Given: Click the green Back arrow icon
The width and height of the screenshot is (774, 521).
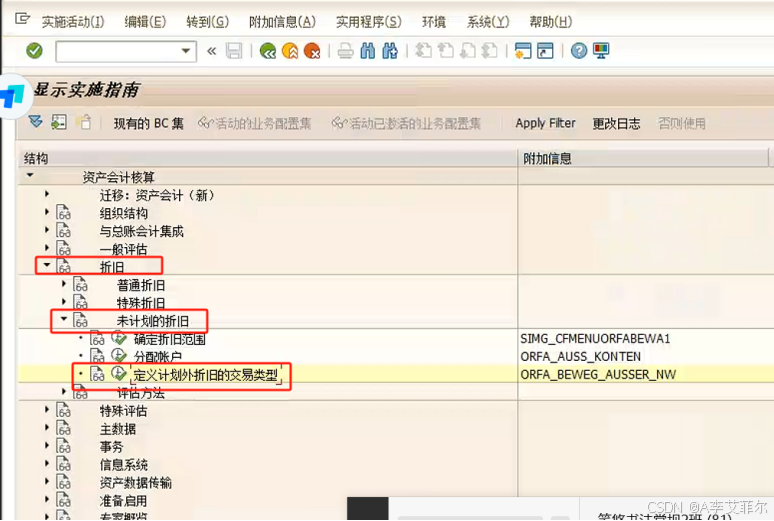Looking at the screenshot, I should click(x=268, y=51).
